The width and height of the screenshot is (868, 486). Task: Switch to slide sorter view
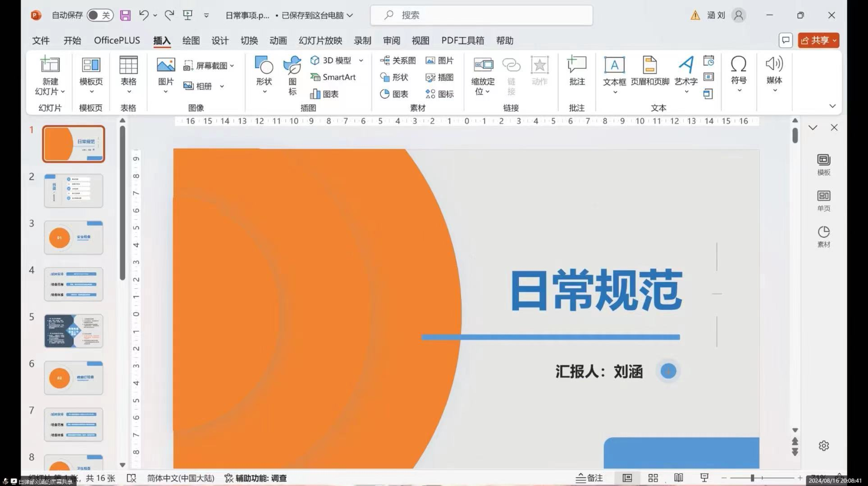[x=653, y=478]
